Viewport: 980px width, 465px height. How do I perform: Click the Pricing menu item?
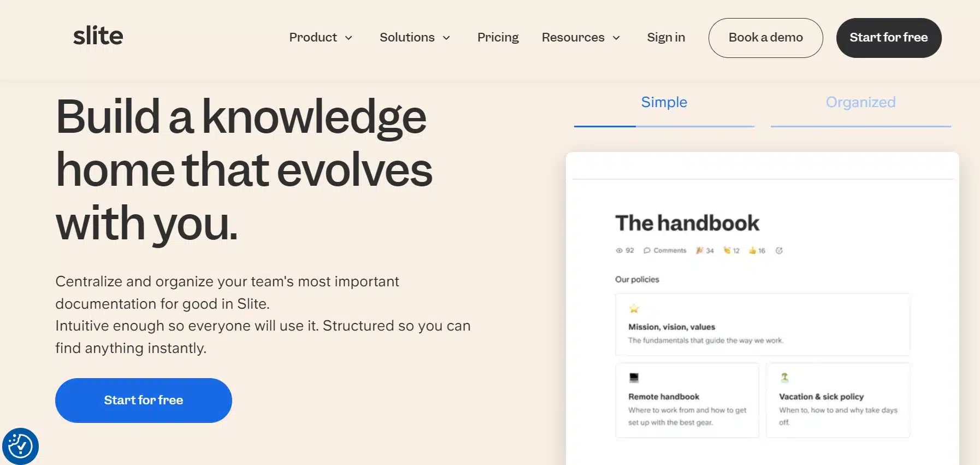498,37
